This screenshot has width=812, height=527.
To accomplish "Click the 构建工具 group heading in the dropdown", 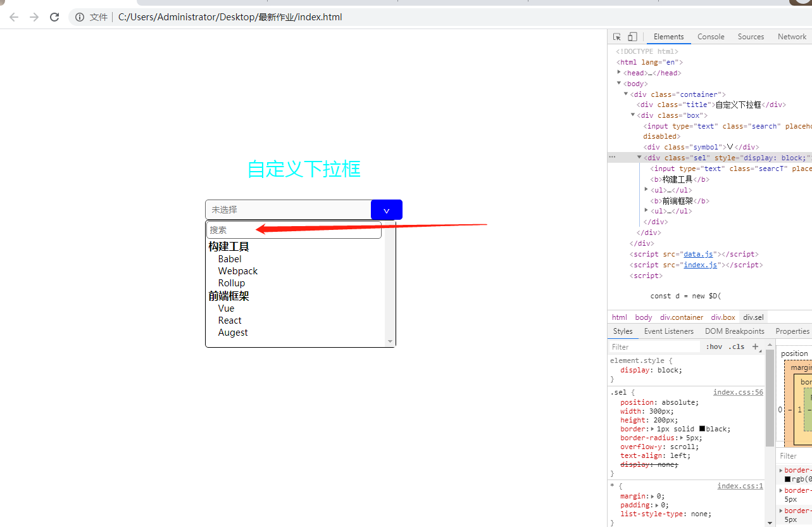I will (x=229, y=246).
